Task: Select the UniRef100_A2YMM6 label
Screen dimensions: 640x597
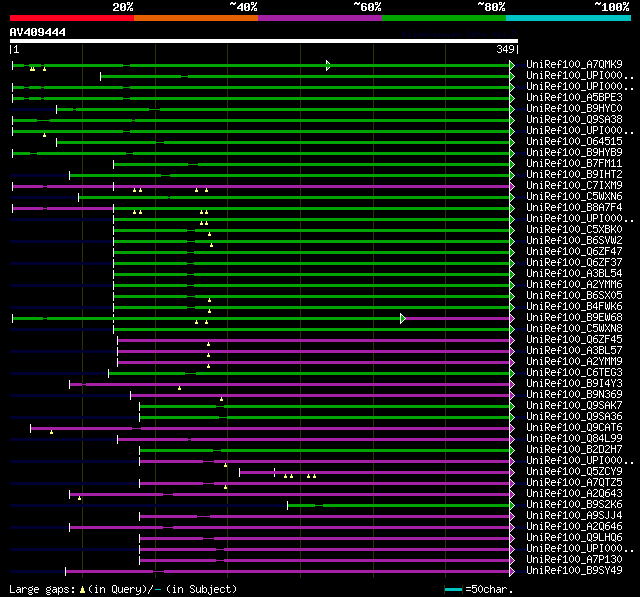Action: [574, 285]
